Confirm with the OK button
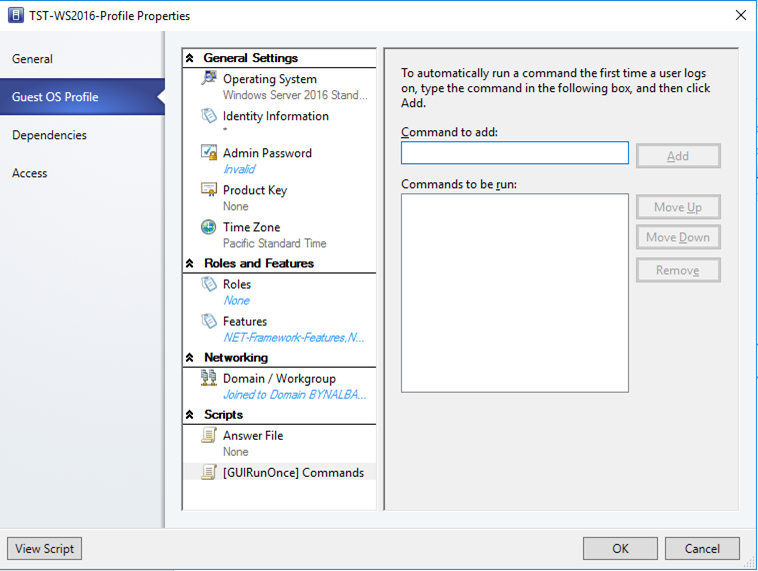Screen dimensions: 758x571 coord(620,548)
